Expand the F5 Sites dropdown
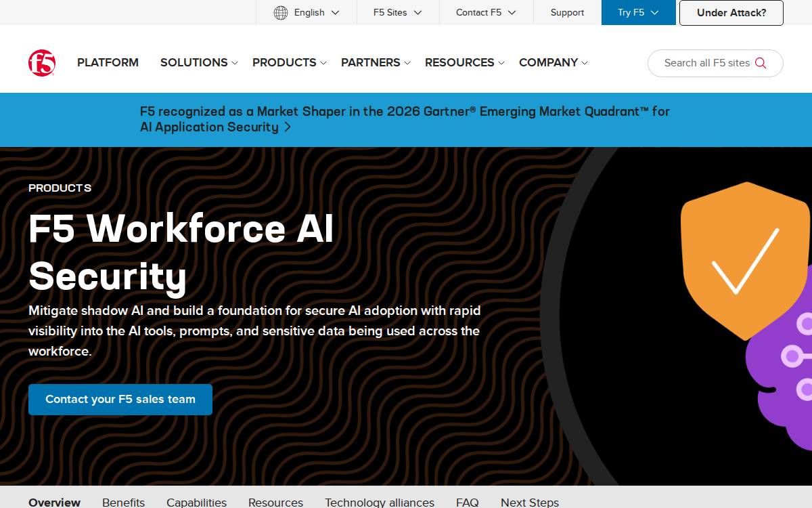Image resolution: width=812 pixels, height=508 pixels. pos(398,12)
